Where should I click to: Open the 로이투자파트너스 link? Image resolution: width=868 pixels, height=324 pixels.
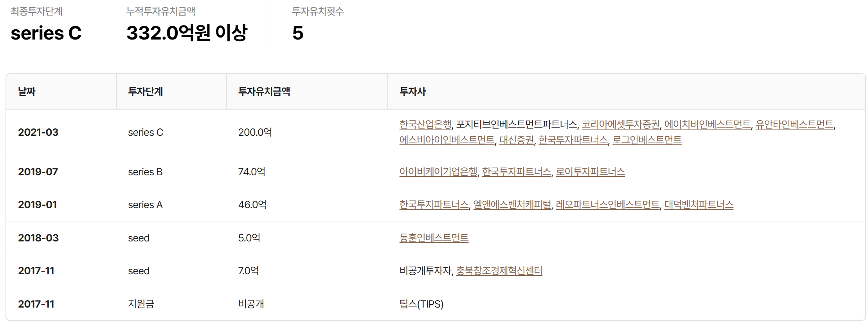pos(590,172)
